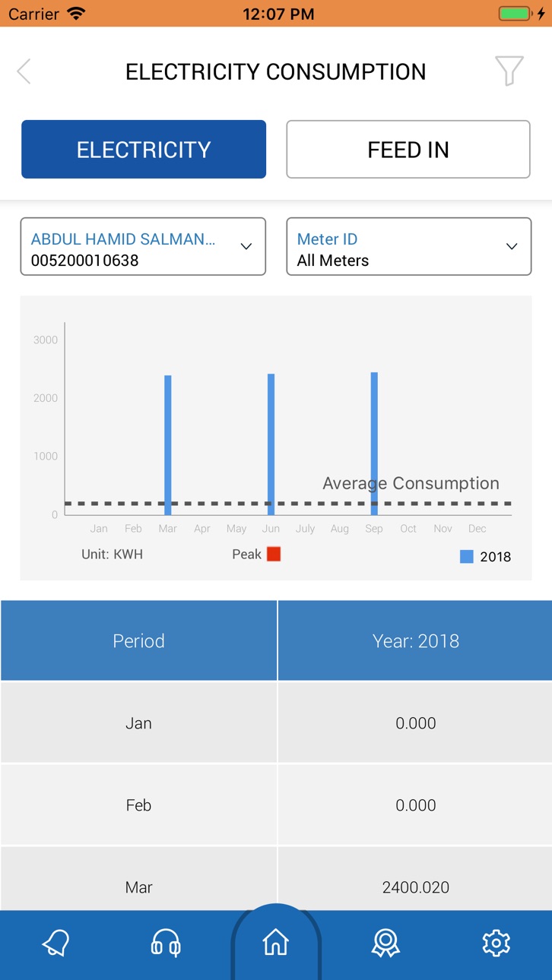Tap the Year: 2018 column header
Image resolution: width=552 pixels, height=980 pixels.
point(415,640)
